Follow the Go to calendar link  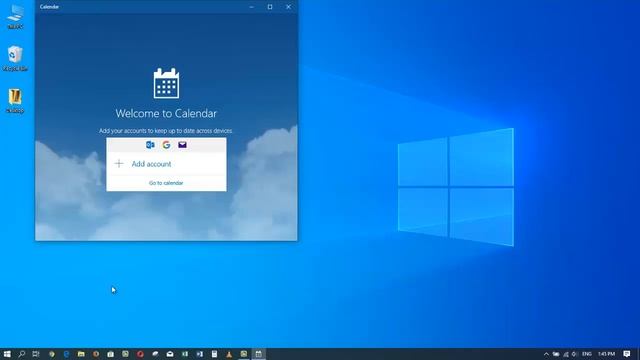166,183
